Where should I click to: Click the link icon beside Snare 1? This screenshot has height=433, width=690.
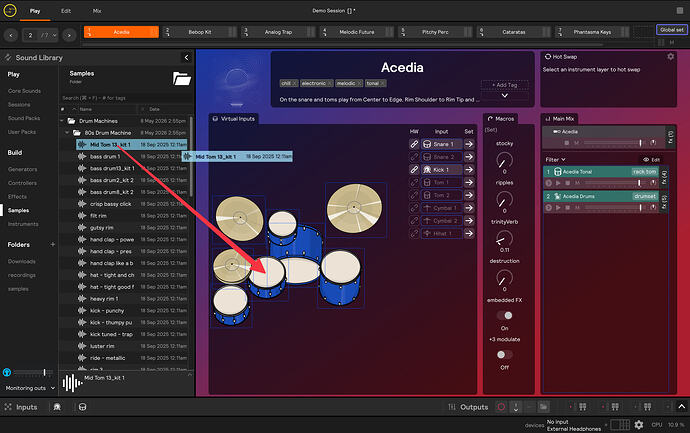414,144
